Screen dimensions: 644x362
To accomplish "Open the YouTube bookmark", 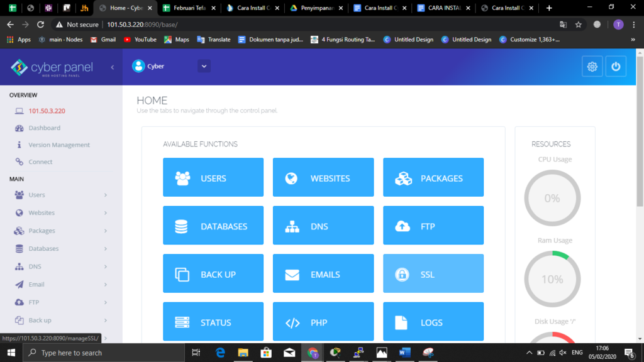I will (140, 40).
